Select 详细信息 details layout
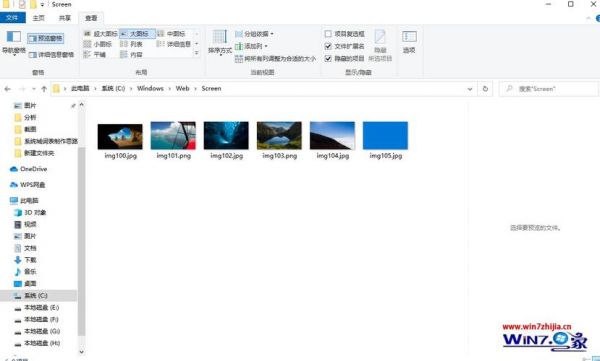Screen dimensions: 600x361 [174, 44]
